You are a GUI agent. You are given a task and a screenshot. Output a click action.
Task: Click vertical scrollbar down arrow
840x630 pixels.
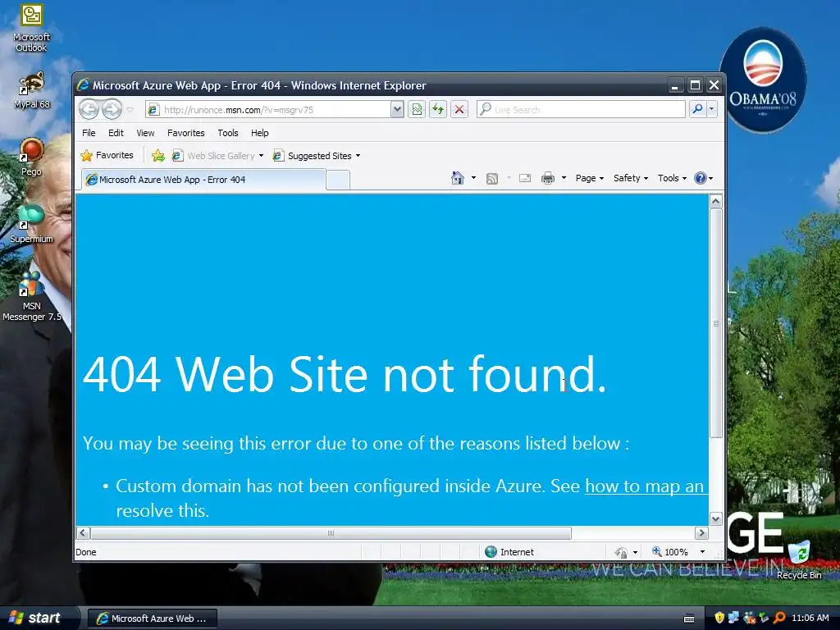tap(715, 518)
